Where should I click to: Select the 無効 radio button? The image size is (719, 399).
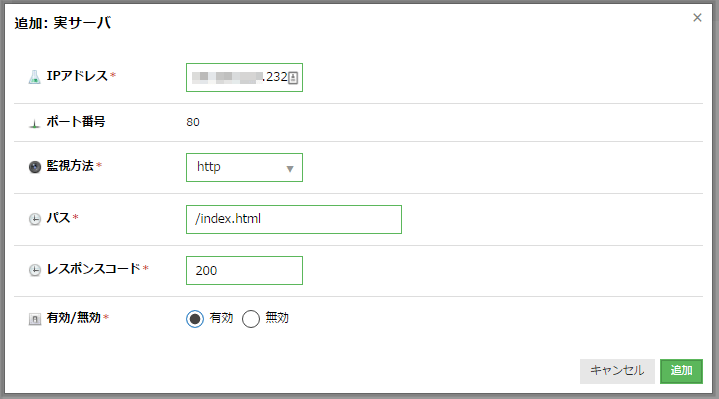(251, 318)
